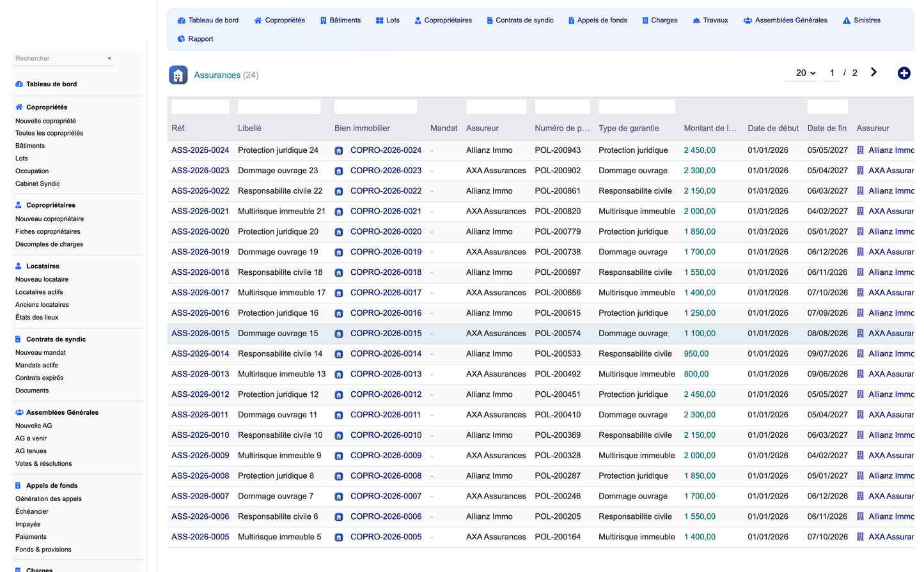Filter by Libellé input field

click(x=279, y=107)
